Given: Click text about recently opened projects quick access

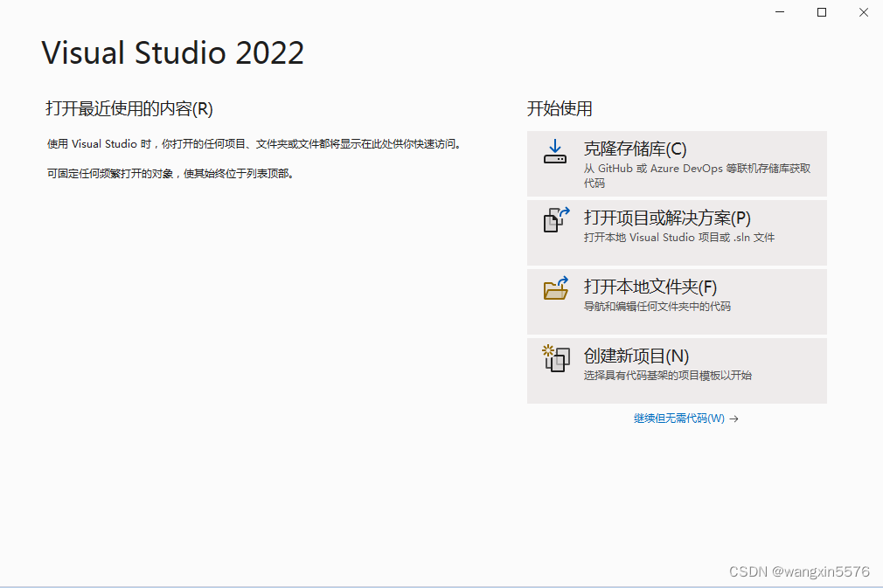Looking at the screenshot, I should (x=254, y=144).
